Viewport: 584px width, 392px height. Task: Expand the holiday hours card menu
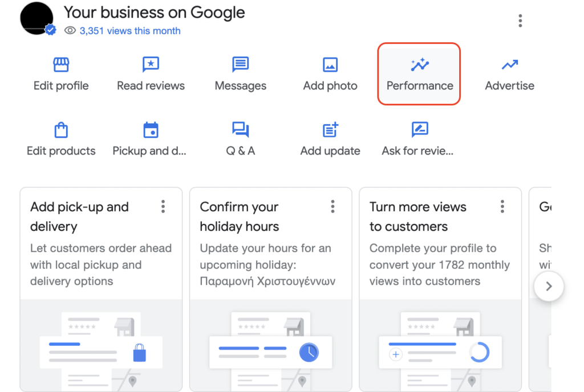pos(332,206)
